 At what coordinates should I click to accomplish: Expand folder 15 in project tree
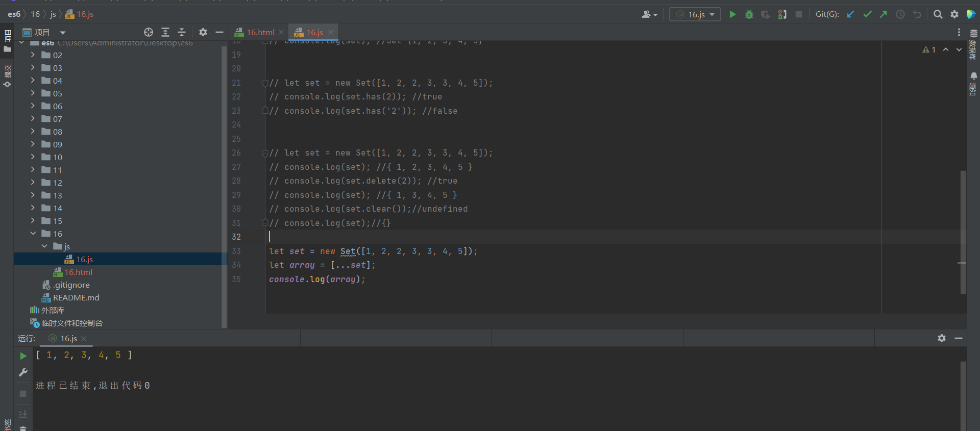(x=33, y=220)
